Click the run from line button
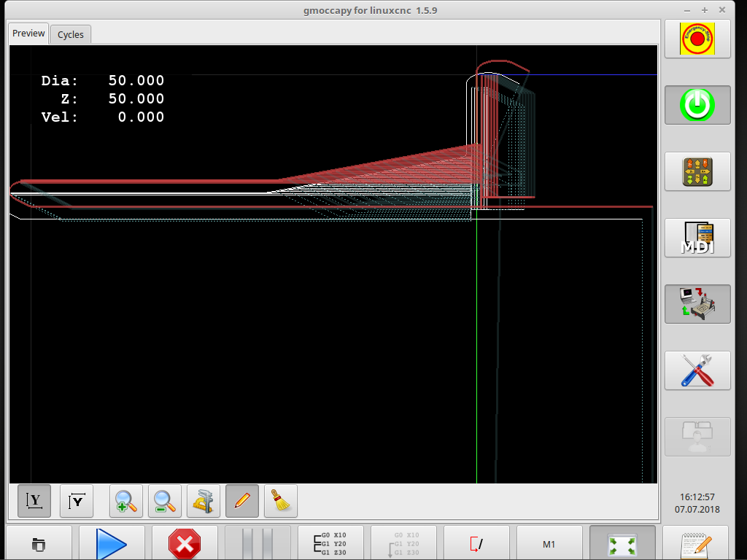 pos(403,543)
